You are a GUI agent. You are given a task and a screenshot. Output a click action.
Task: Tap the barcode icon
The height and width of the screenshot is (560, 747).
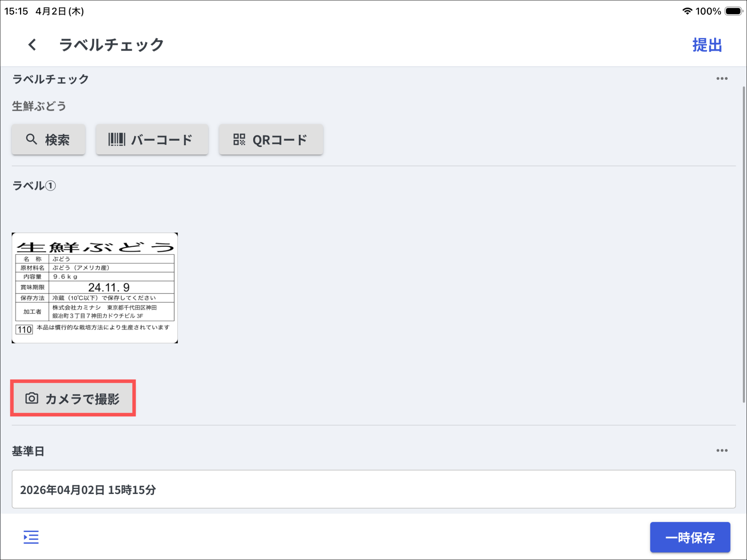pyautogui.click(x=117, y=139)
